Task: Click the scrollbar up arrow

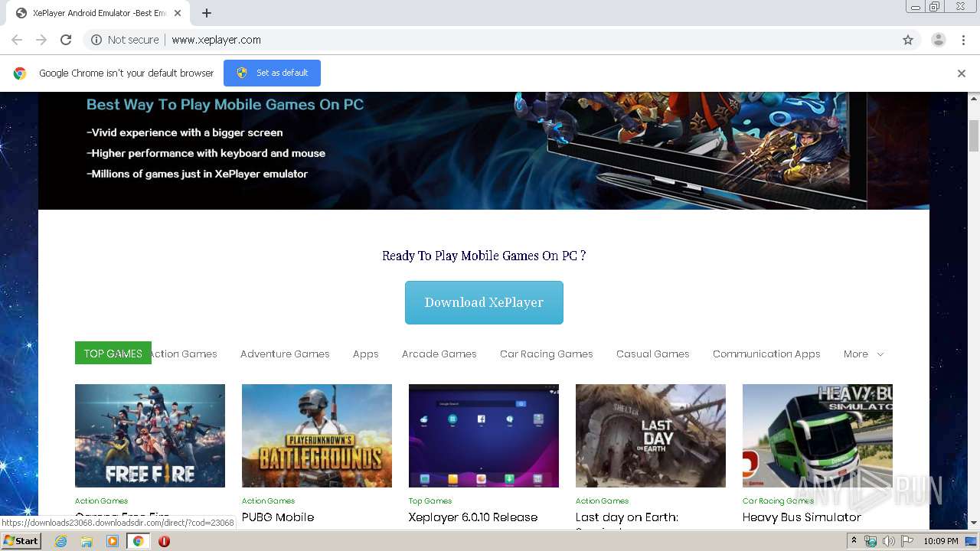Action: click(x=974, y=99)
